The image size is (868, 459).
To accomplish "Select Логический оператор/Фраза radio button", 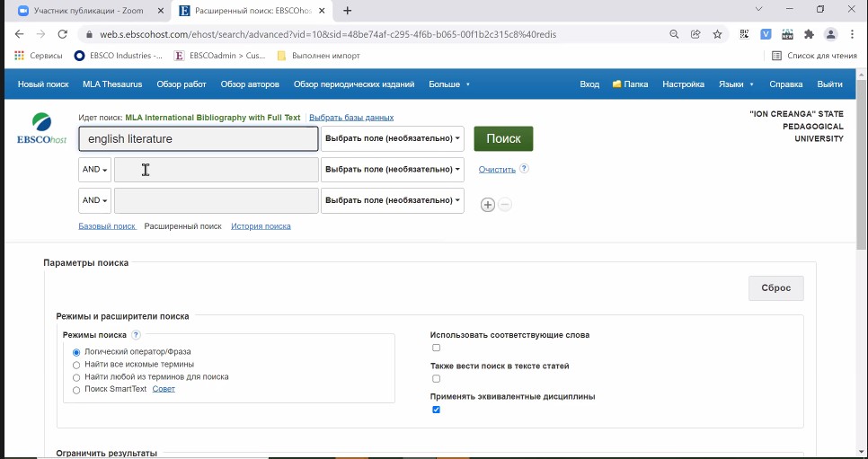I will (76, 352).
